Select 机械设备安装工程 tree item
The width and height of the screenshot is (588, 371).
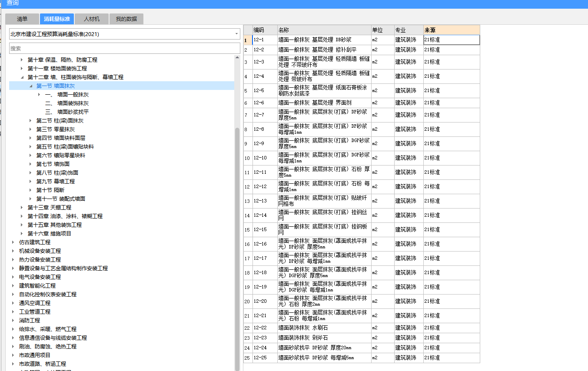tap(40, 251)
